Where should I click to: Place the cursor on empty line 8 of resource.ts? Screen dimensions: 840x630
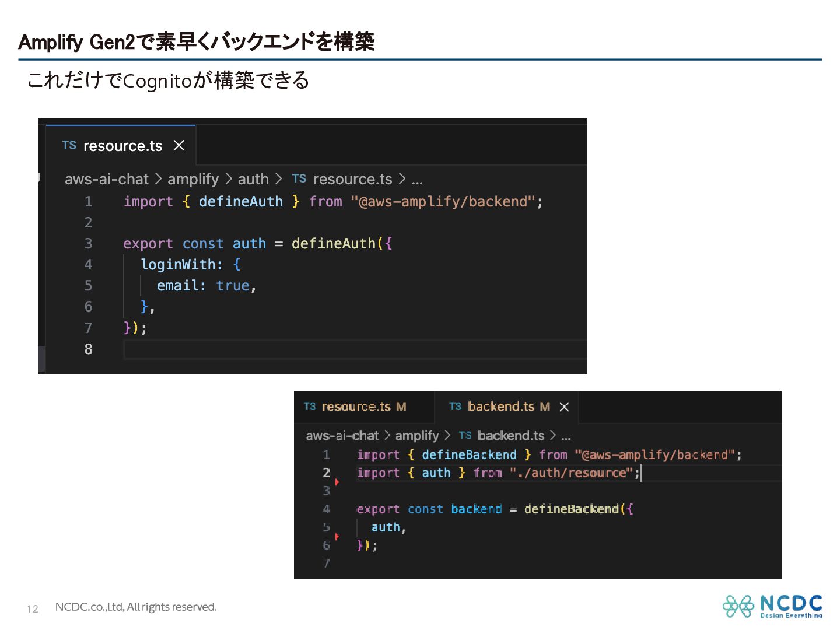pyautogui.click(x=355, y=349)
